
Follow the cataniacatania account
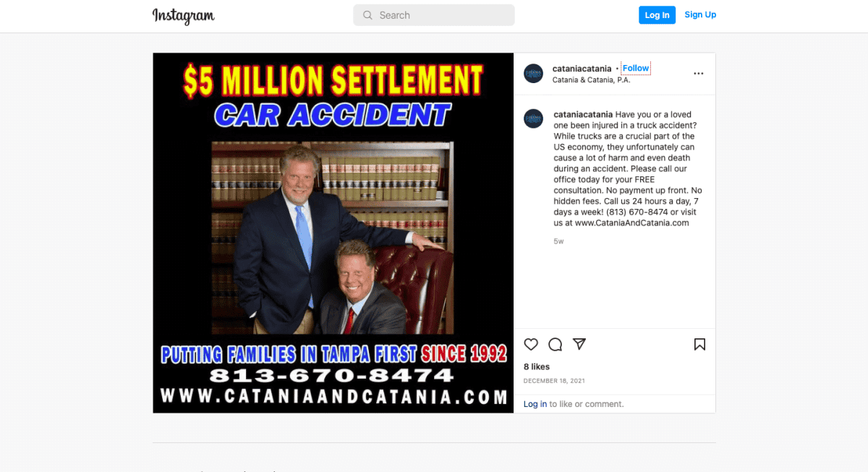(x=636, y=68)
